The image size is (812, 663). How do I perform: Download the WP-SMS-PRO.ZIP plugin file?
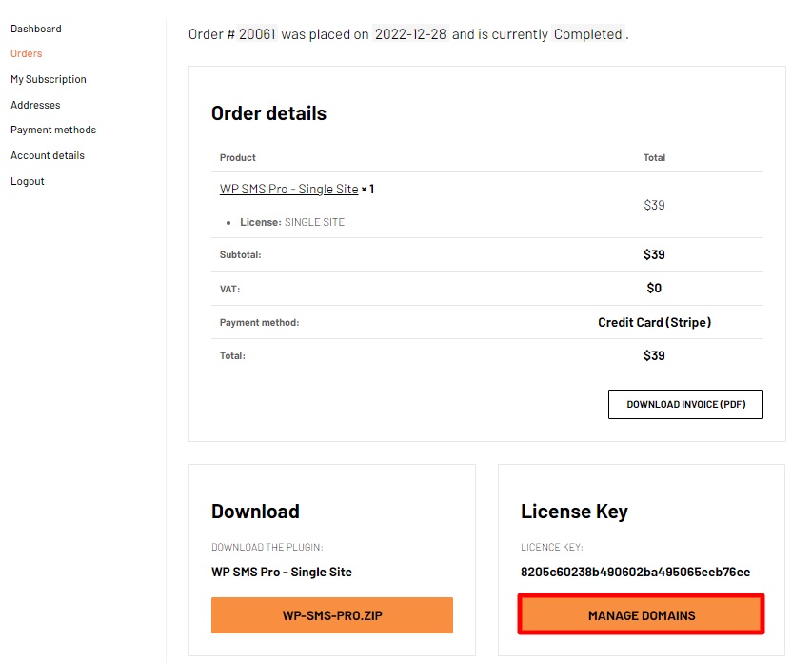tap(332, 615)
